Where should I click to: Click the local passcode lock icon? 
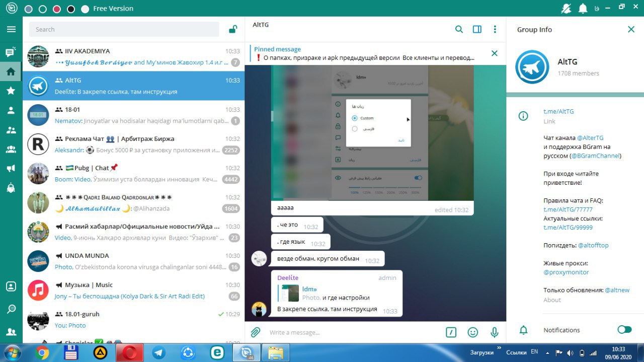pyautogui.click(x=233, y=29)
